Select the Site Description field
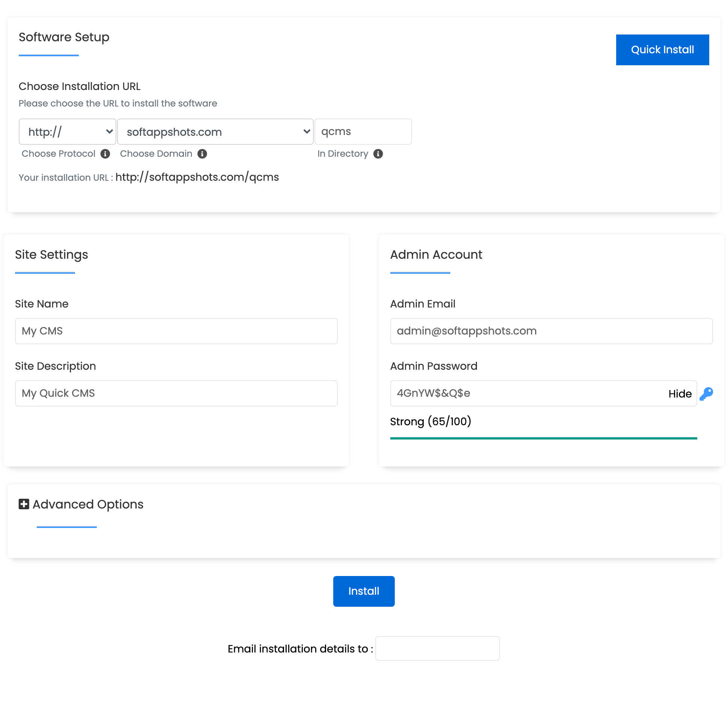Screen dimensions: 728x705 [x=176, y=393]
